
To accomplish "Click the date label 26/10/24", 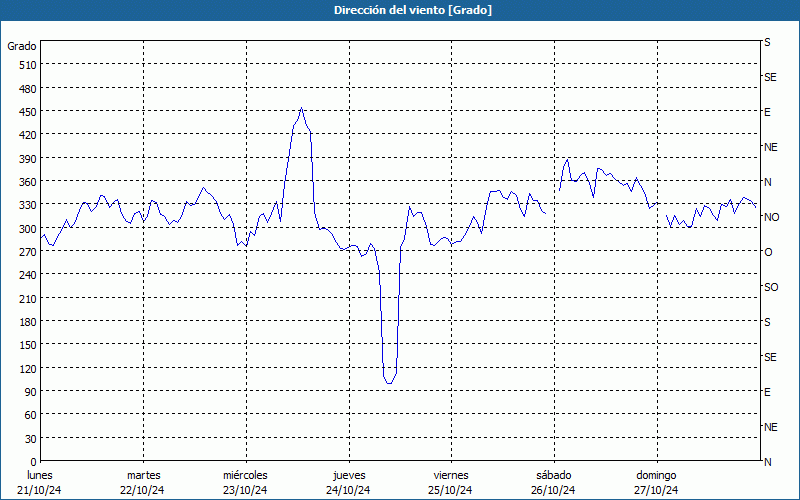I will pyautogui.click(x=553, y=490).
